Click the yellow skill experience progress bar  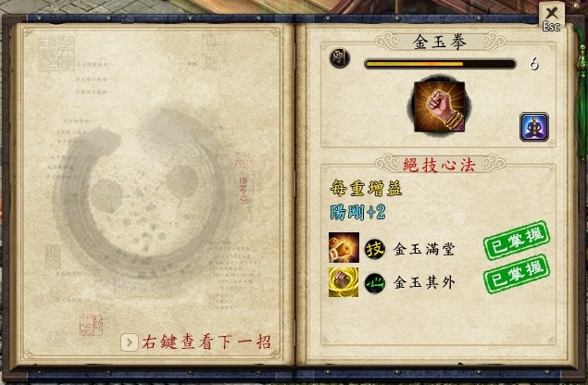tap(440, 64)
